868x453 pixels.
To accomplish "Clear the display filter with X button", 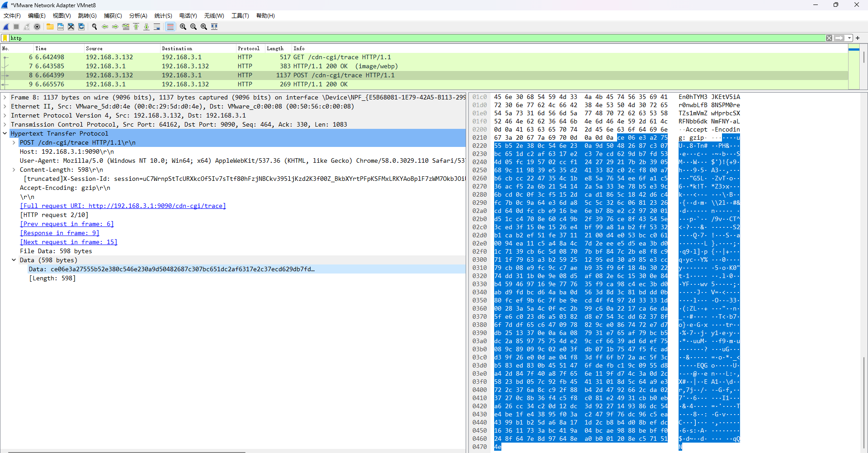I will click(829, 38).
